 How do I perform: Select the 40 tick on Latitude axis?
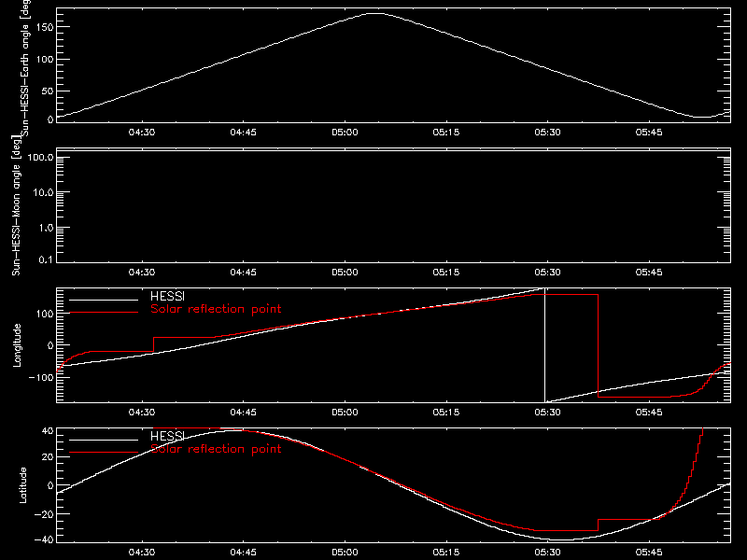tap(48, 431)
